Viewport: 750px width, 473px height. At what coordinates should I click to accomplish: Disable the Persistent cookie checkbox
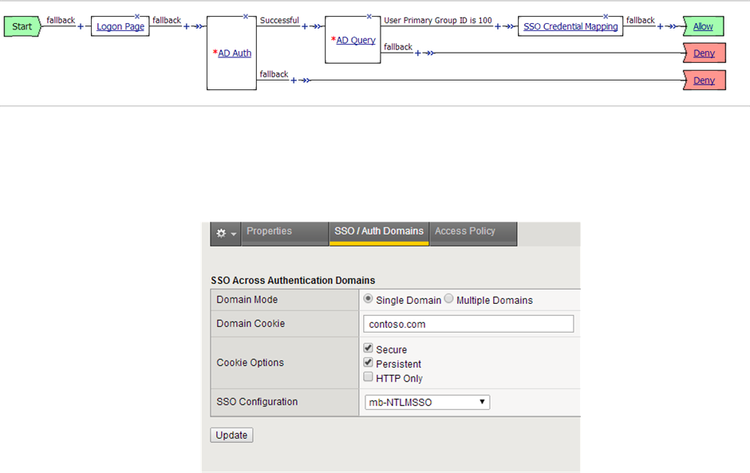pos(369,363)
